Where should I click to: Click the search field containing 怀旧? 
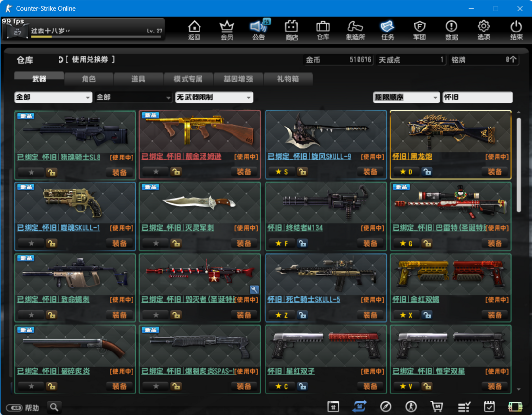point(477,97)
